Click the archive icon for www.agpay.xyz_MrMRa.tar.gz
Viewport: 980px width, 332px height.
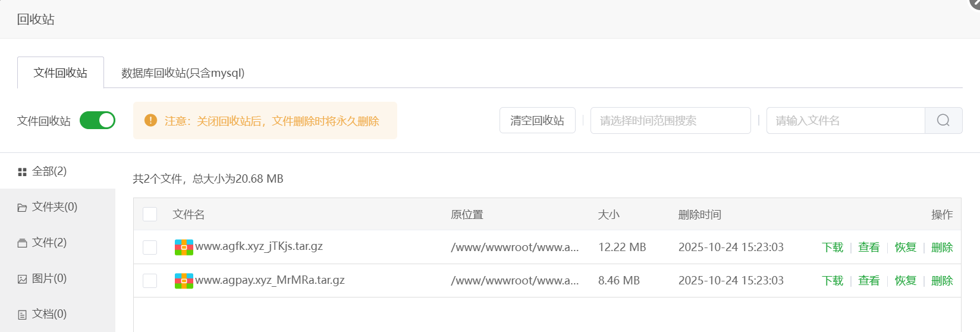pos(184,280)
